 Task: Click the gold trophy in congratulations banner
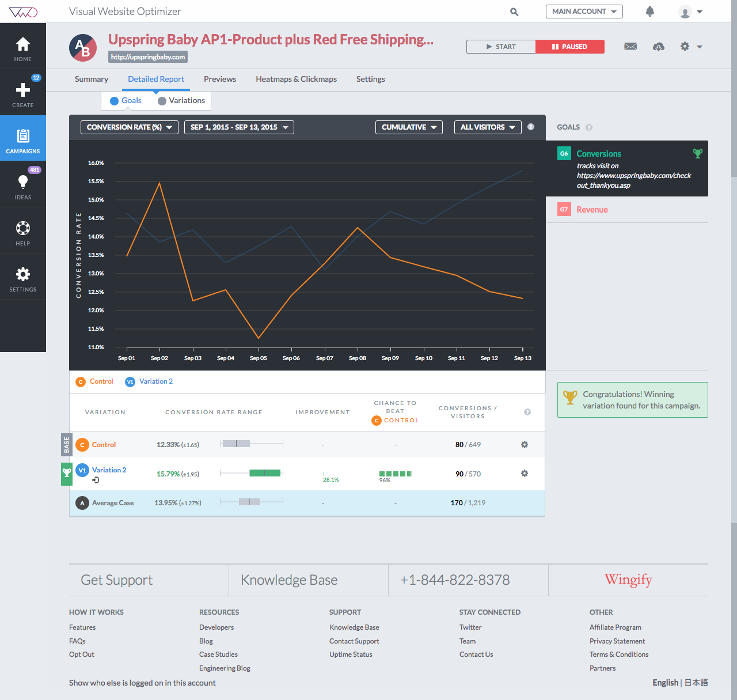point(570,397)
